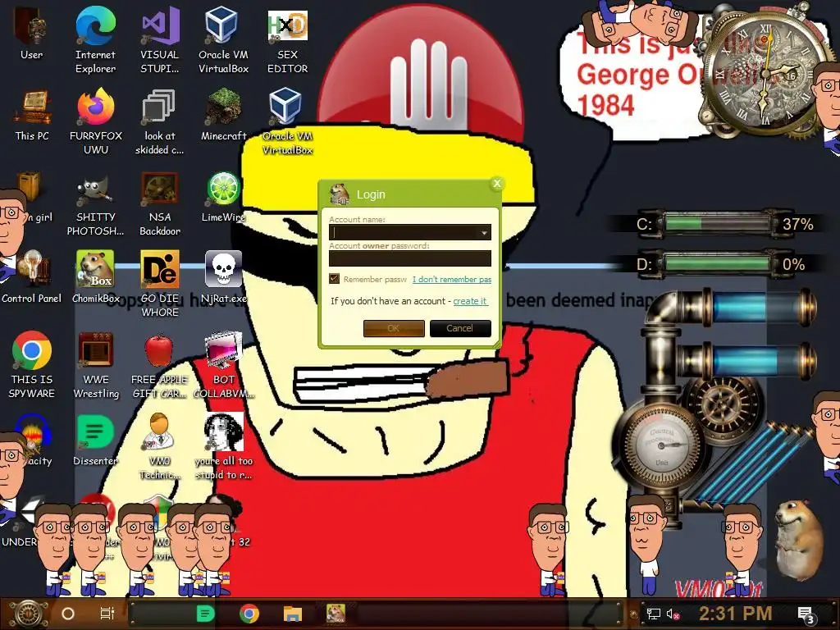Click the Central Processing Unit gauge

pyautogui.click(x=661, y=445)
